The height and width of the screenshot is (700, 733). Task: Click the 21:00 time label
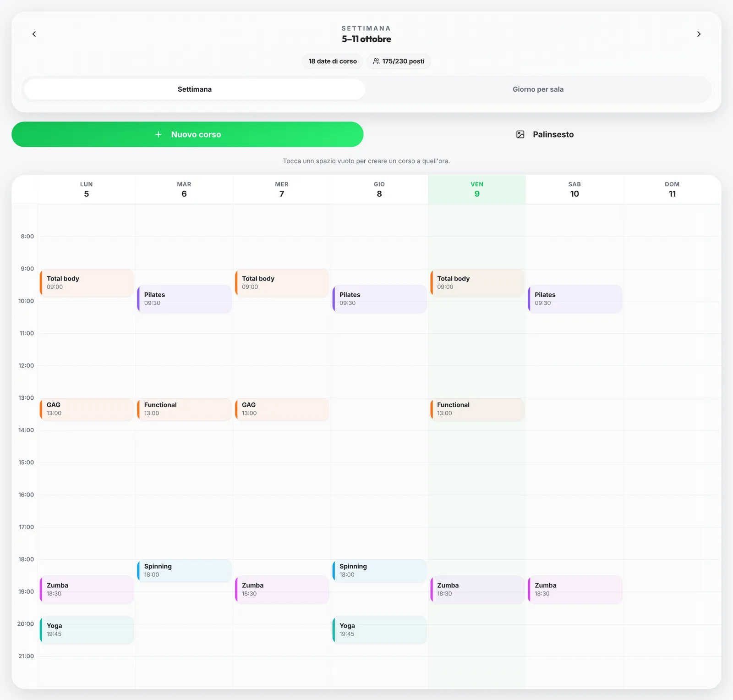26,656
